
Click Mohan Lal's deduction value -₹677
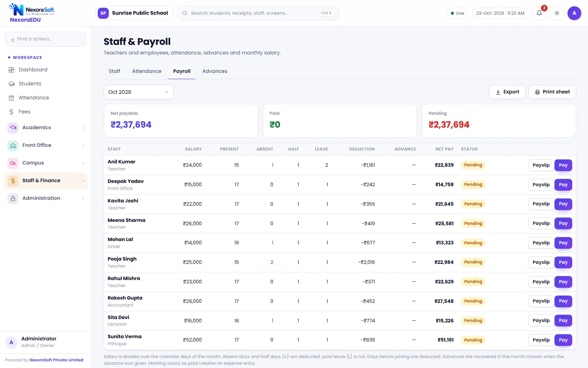point(368,243)
